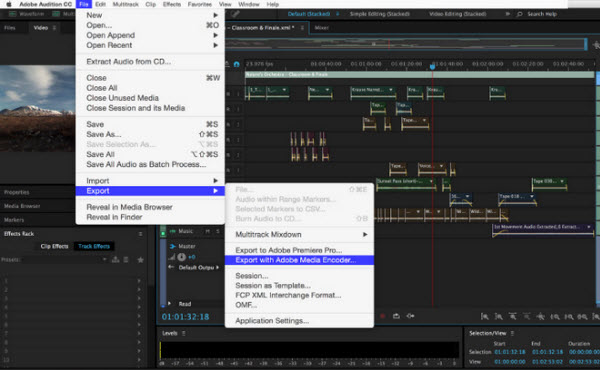
Task: Click the Zoom In Time icon
Action: coord(513,316)
